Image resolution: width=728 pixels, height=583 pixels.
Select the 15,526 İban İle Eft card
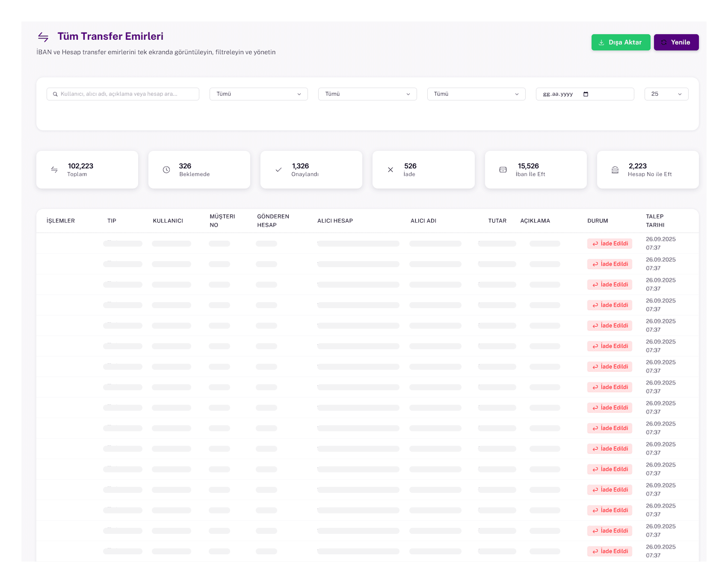click(536, 170)
